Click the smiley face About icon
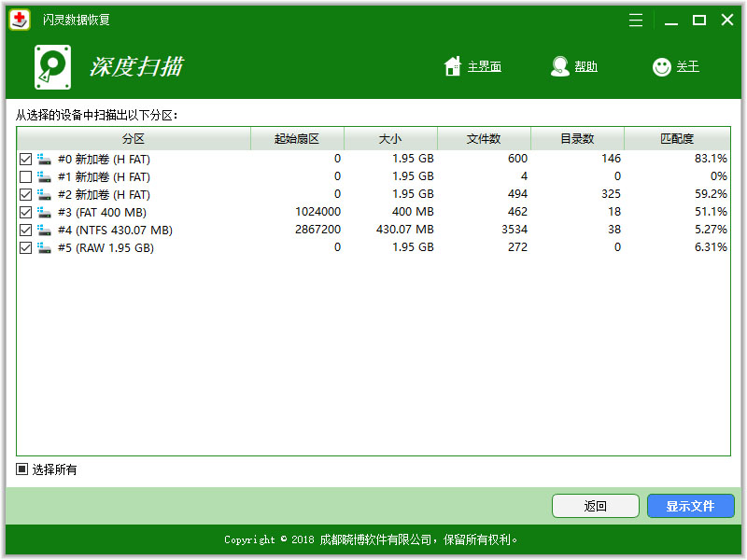Viewport: 747px width, 560px height. click(662, 67)
